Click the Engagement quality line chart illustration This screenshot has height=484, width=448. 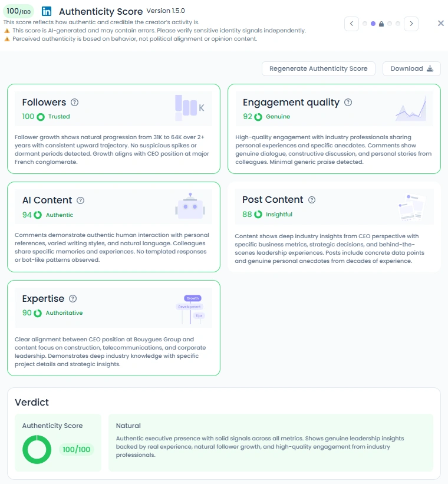pos(411,108)
